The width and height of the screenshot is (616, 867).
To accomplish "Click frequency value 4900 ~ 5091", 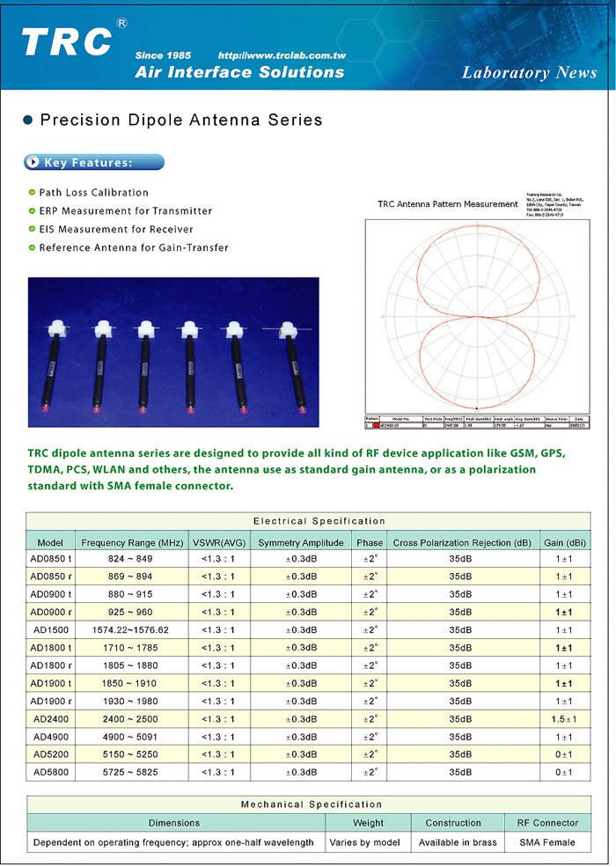I will point(130,737).
